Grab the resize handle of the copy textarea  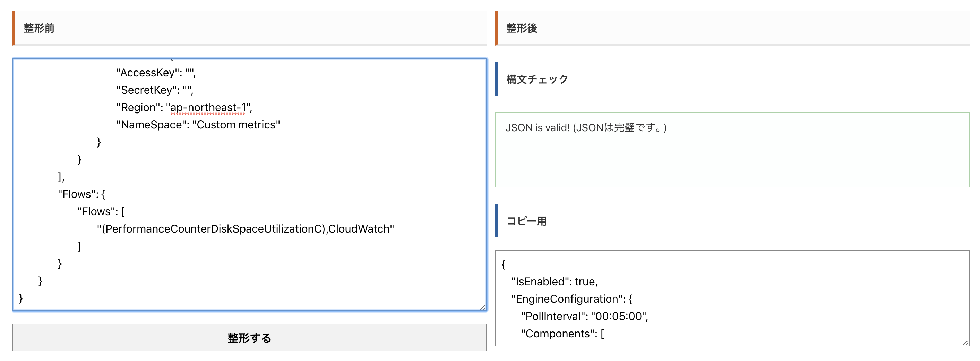pyautogui.click(x=965, y=342)
